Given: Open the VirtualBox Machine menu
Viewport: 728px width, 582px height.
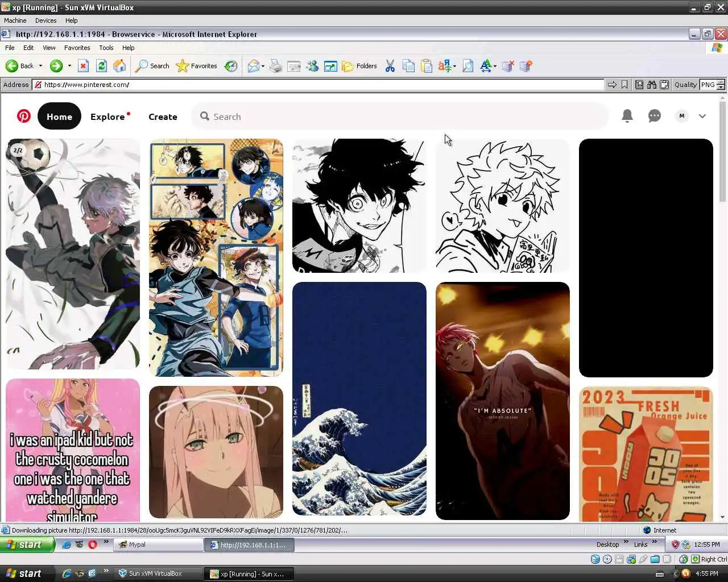Looking at the screenshot, I should pos(15,20).
